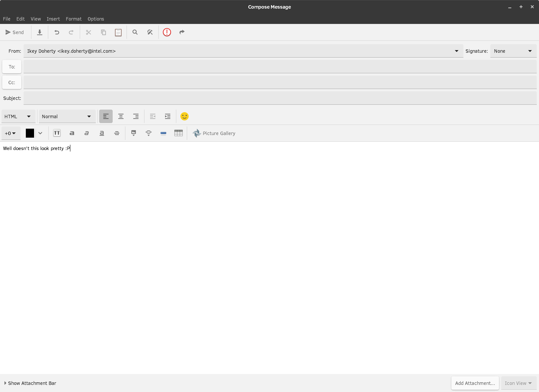This screenshot has width=539, height=392.
Task: Toggle bold text formatting
Action: 72,133
